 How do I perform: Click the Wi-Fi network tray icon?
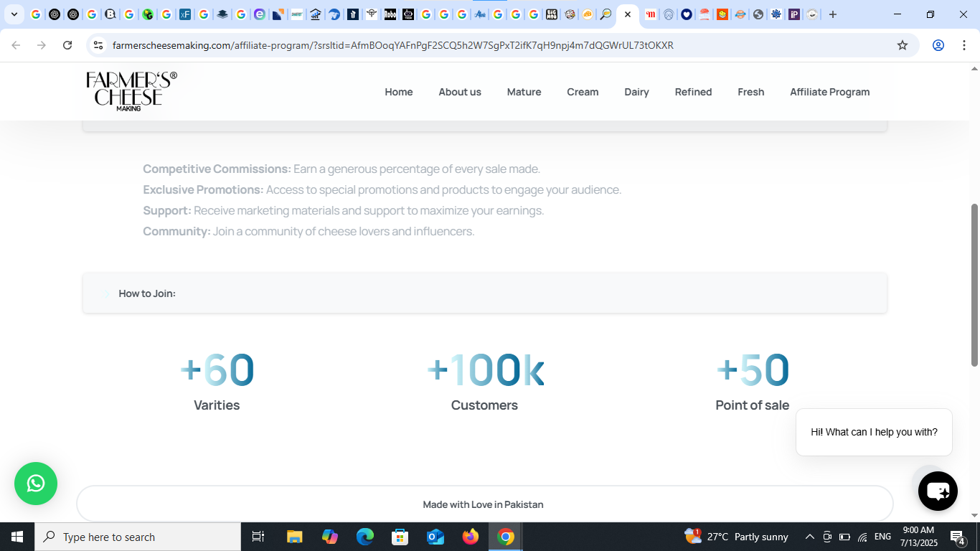pos(862,537)
